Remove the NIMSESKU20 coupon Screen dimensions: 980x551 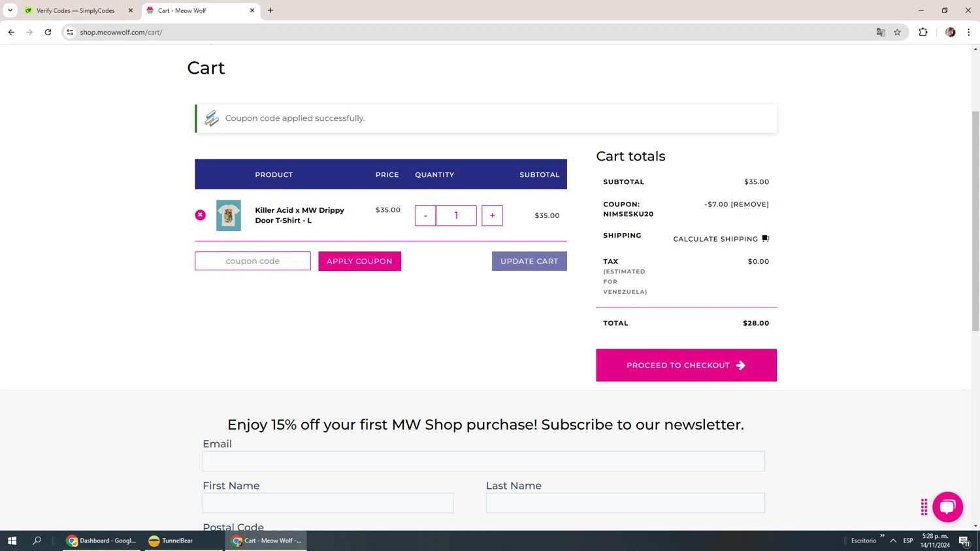click(x=750, y=204)
